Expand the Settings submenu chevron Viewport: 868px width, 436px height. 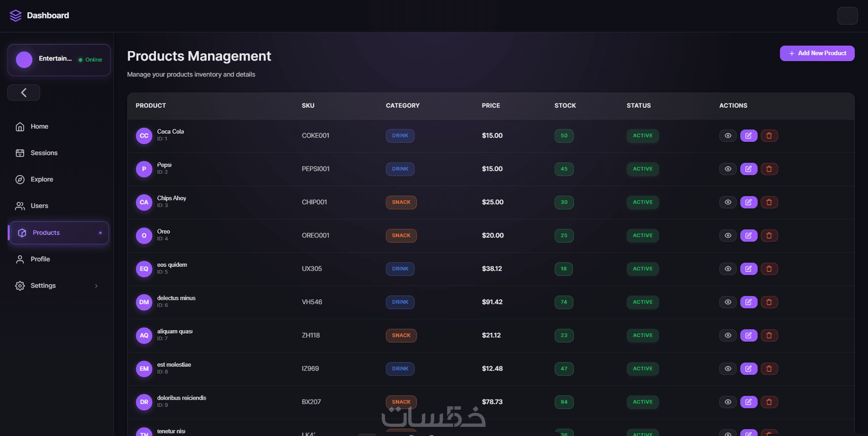96,286
